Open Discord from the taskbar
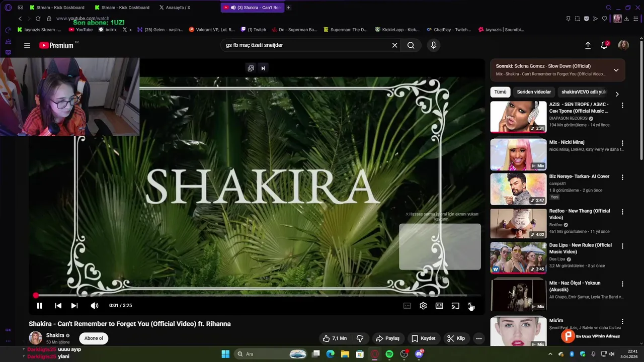This screenshot has width=644, height=362. coord(419,354)
